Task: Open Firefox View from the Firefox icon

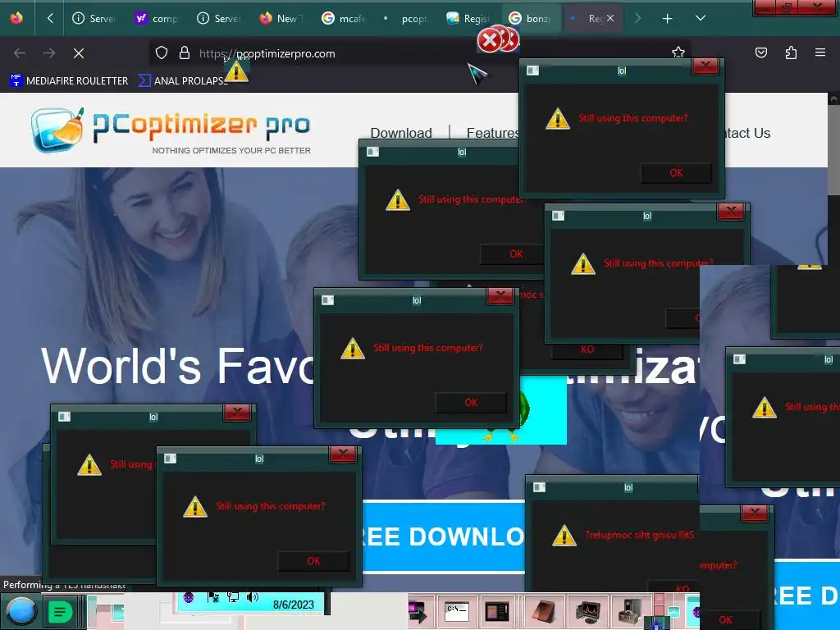Action: tap(16, 18)
